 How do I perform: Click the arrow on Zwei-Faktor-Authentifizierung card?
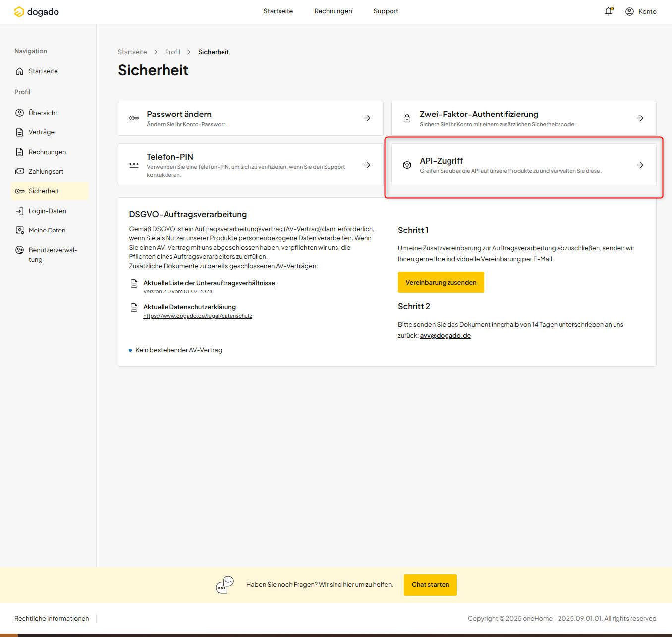640,118
